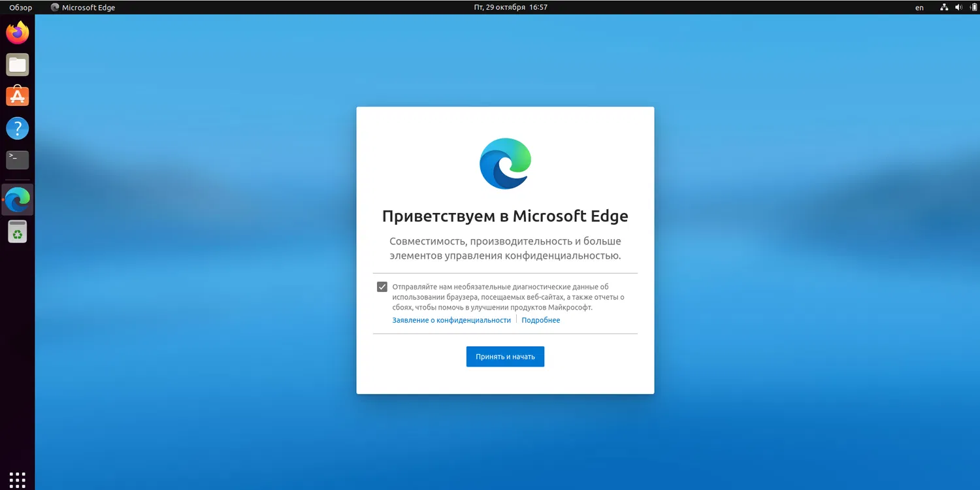
Task: Open the Trash in the dock
Action: pos(18,231)
